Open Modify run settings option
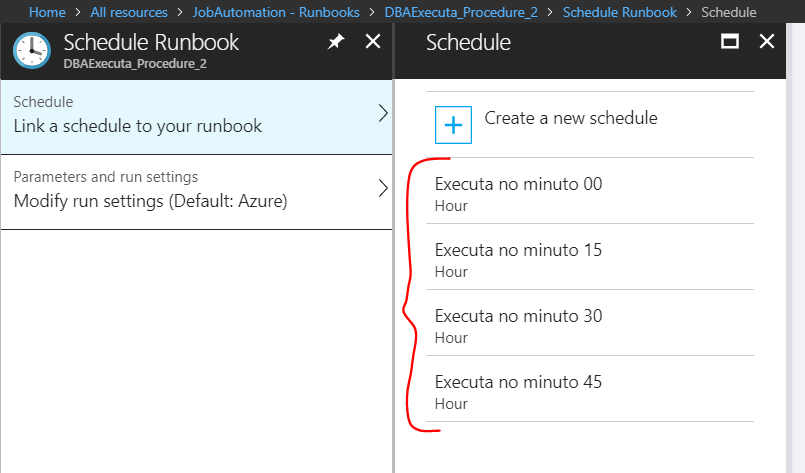This screenshot has height=473, width=805. 150,201
